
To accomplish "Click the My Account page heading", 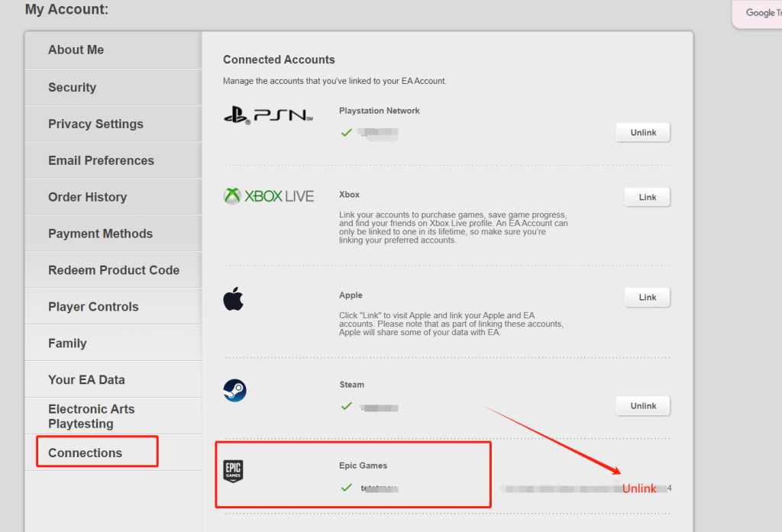I will (x=66, y=9).
